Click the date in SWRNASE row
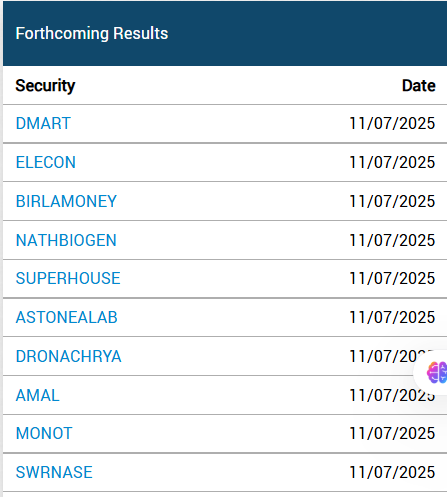This screenshot has width=447, height=497. coord(392,472)
